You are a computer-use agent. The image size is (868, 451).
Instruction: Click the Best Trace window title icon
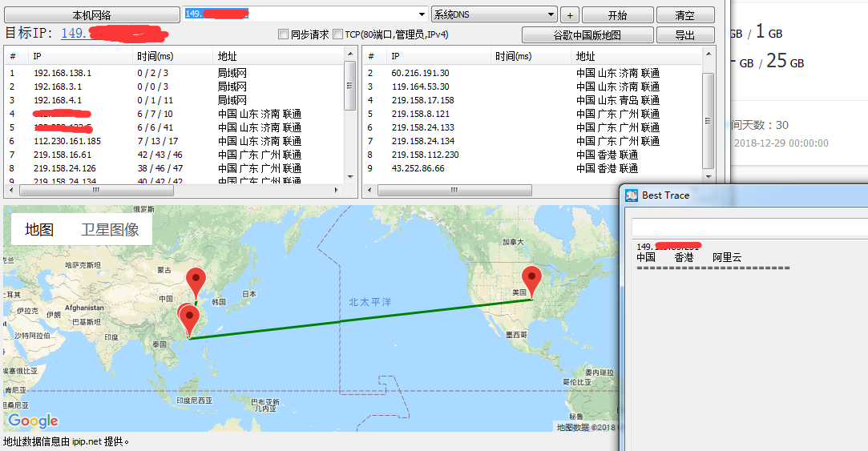(x=632, y=195)
